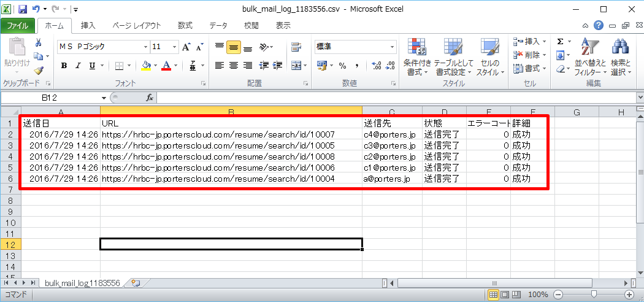Open 条件付き書式 conditional formatting

click(417, 57)
